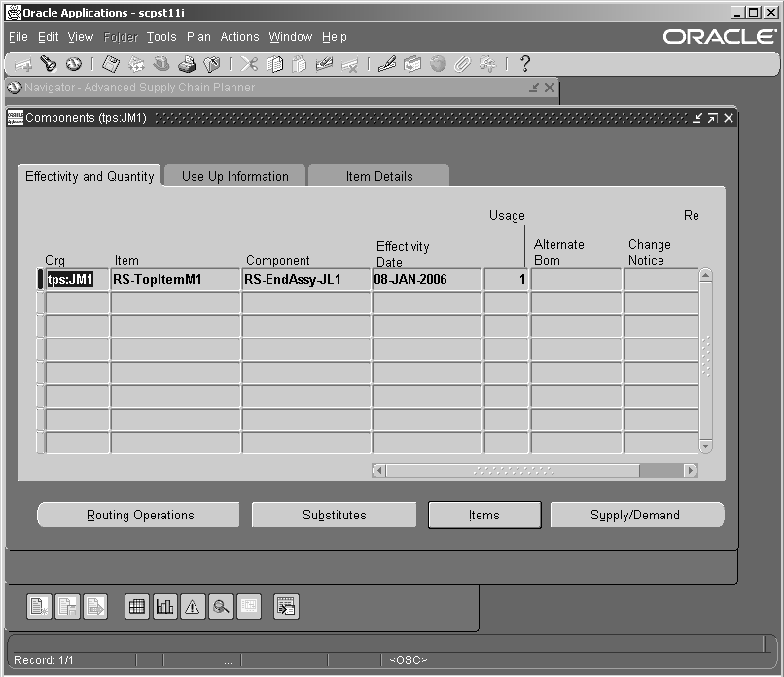Open the Tools menu
Image resolution: width=784 pixels, height=677 pixels.
coord(161,37)
